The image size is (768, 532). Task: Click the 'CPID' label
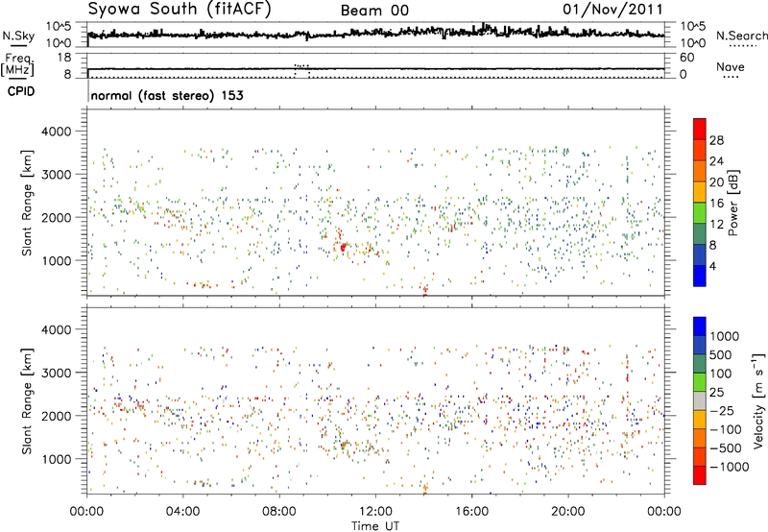(x=20, y=91)
